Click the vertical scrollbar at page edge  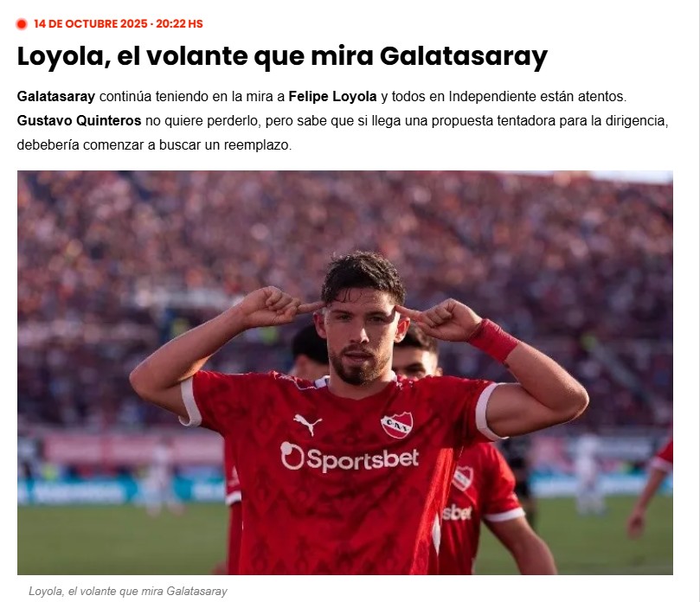pyautogui.click(x=697, y=301)
